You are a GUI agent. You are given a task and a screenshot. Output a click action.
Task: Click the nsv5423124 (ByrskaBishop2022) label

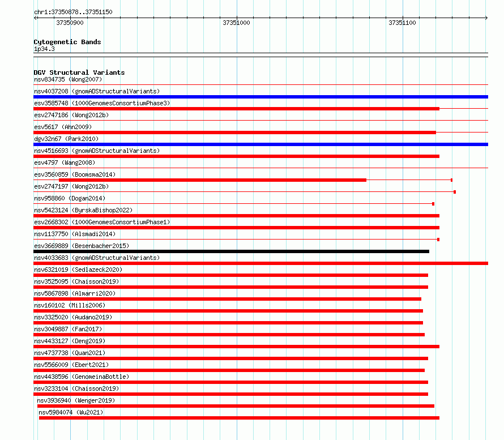coord(83,210)
